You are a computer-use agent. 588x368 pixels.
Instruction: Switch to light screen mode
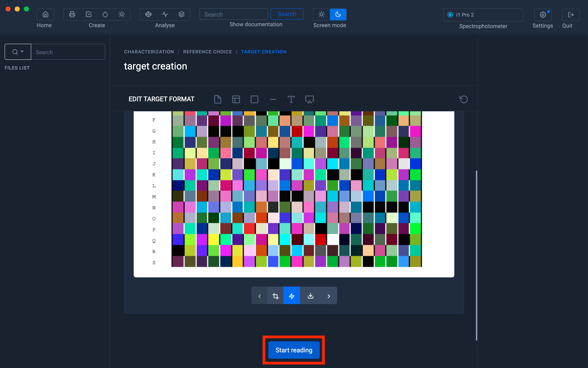click(322, 14)
